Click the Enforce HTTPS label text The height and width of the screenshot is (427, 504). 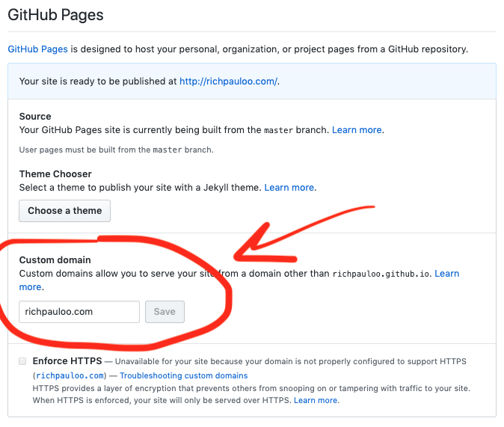67,361
